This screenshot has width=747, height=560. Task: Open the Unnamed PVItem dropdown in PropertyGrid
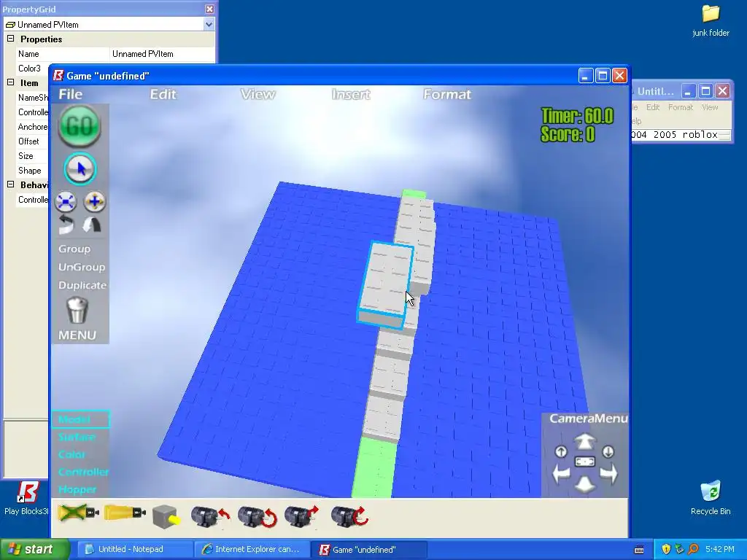pyautogui.click(x=209, y=24)
